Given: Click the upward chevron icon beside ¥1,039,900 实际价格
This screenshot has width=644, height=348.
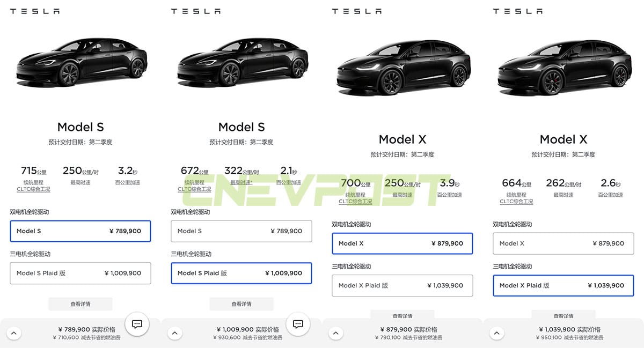Looking at the screenshot, I should [x=496, y=333].
